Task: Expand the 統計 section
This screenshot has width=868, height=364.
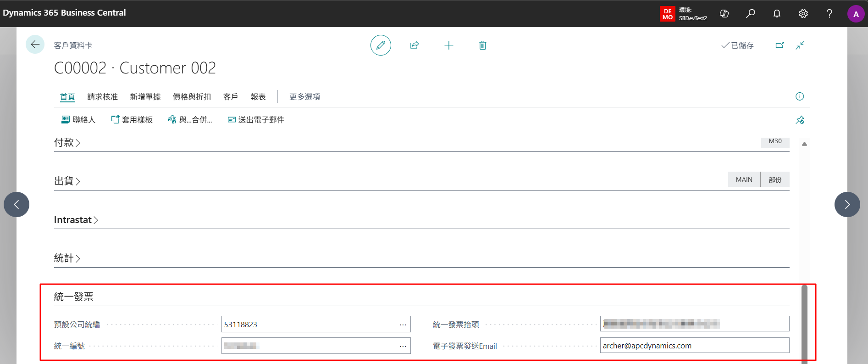Action: pos(67,258)
